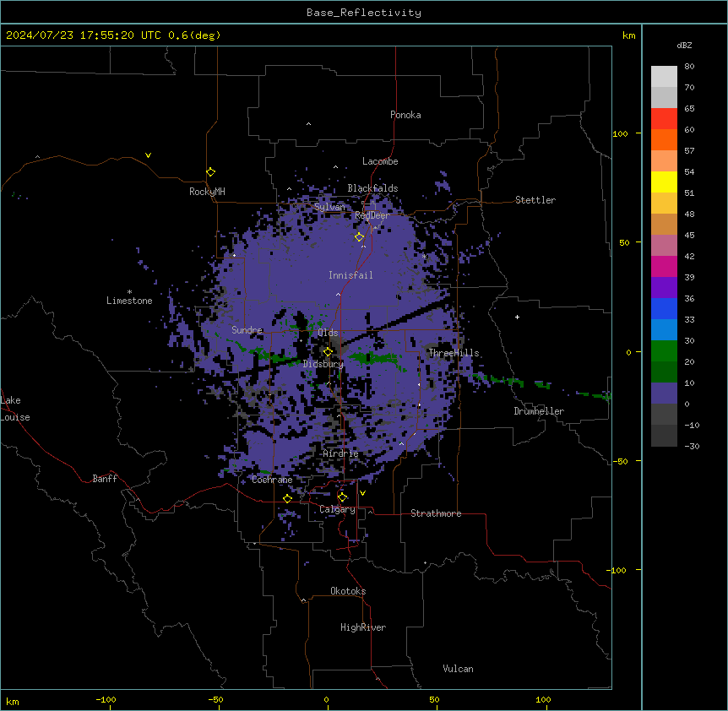Select the Drumheller label
The width and height of the screenshot is (728, 711).
[x=539, y=411]
